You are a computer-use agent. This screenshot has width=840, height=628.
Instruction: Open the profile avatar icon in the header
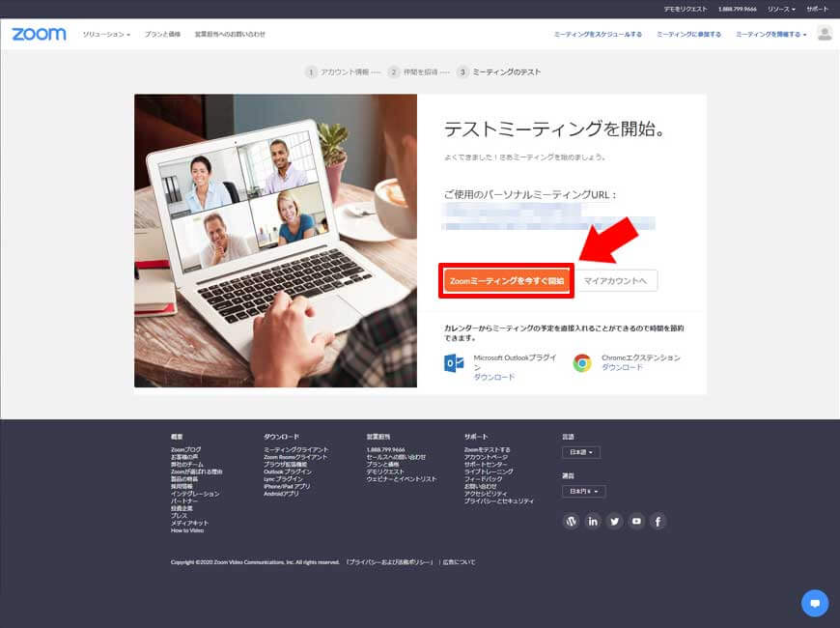825,34
